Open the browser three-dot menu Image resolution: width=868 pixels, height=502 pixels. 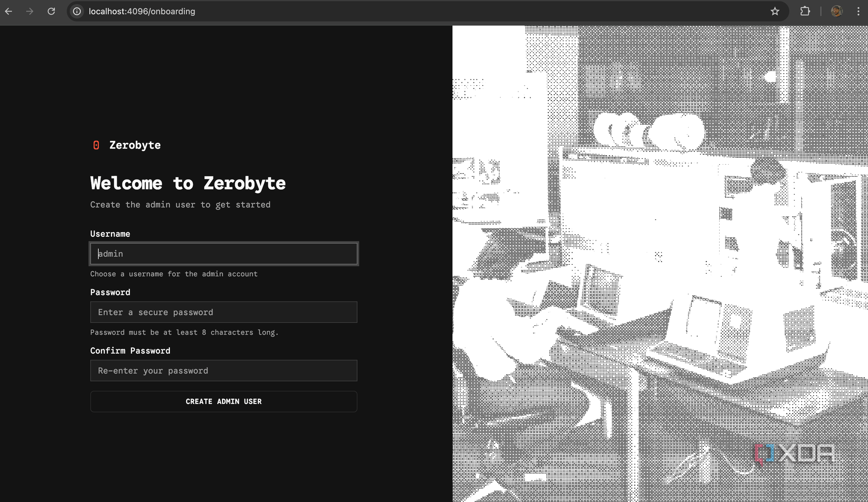click(x=859, y=11)
